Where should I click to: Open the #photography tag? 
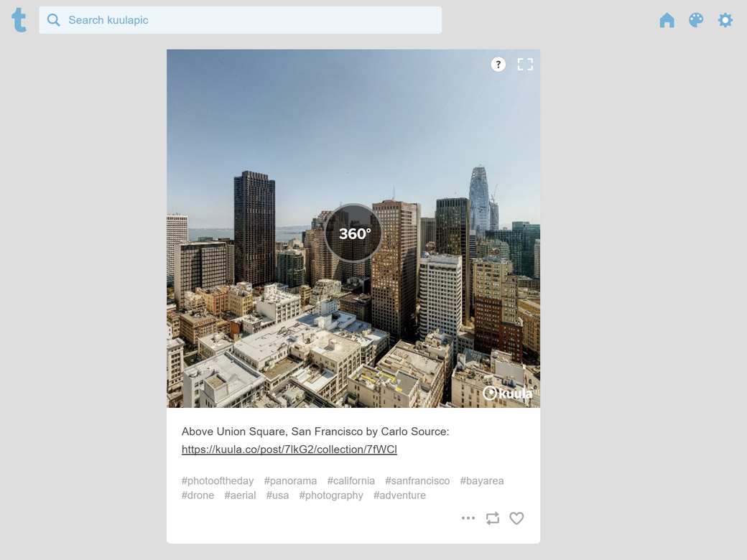tap(331, 495)
